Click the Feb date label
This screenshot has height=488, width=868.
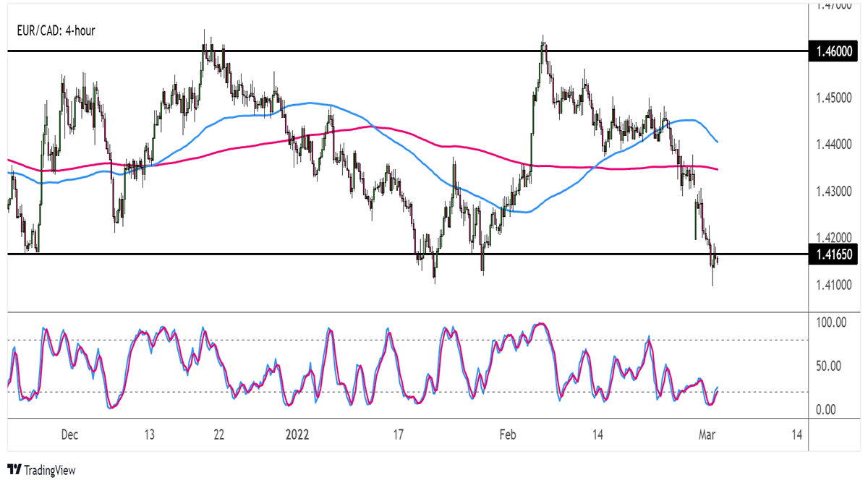(x=507, y=435)
